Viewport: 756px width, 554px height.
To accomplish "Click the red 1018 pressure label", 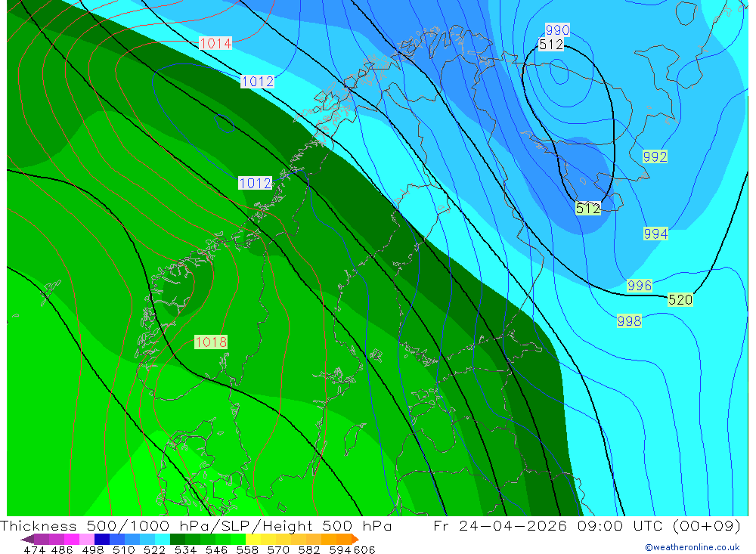I will 211,342.
